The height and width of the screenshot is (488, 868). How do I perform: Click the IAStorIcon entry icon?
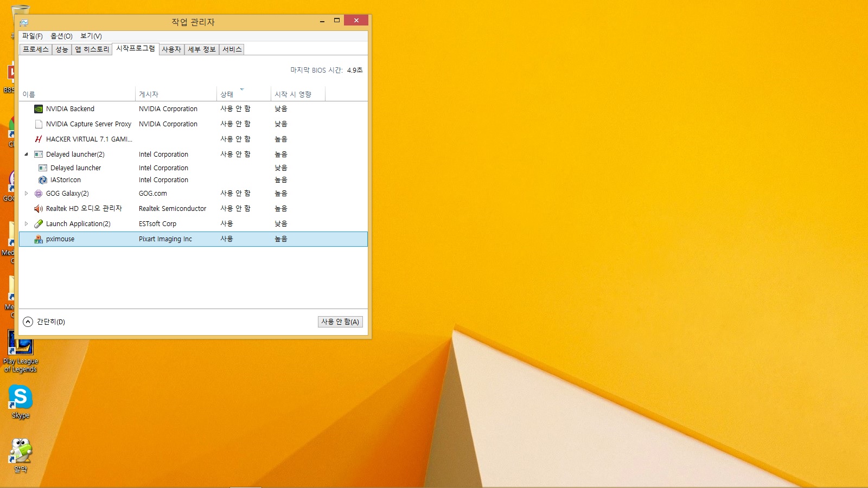point(43,180)
